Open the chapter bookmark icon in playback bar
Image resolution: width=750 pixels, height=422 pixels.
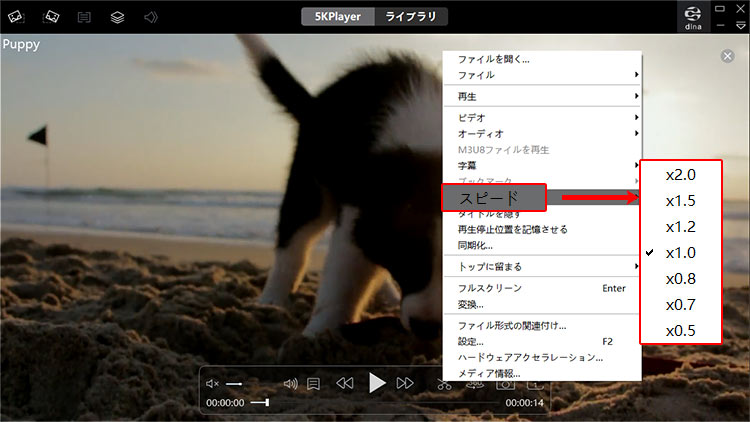(313, 384)
